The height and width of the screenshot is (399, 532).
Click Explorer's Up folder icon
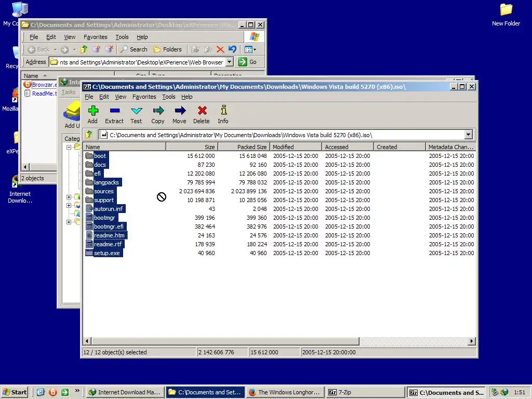coord(84,49)
